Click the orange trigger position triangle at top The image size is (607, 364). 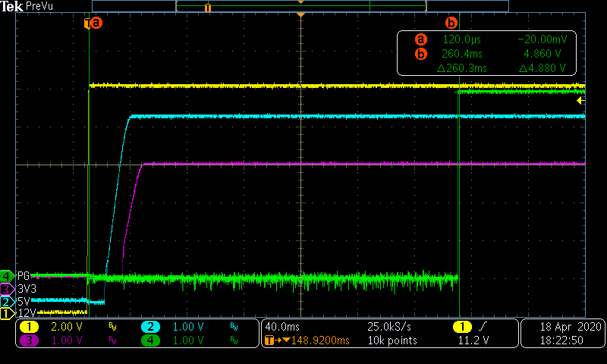click(301, 15)
